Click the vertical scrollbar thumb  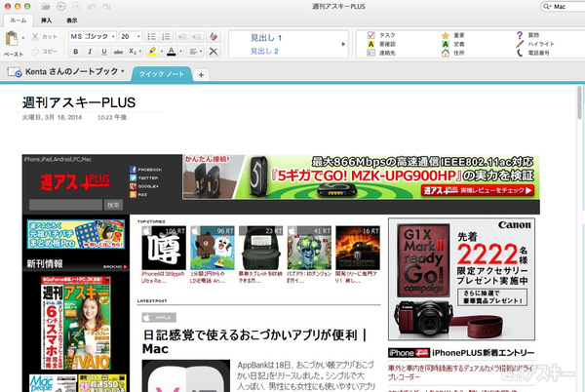point(579,102)
